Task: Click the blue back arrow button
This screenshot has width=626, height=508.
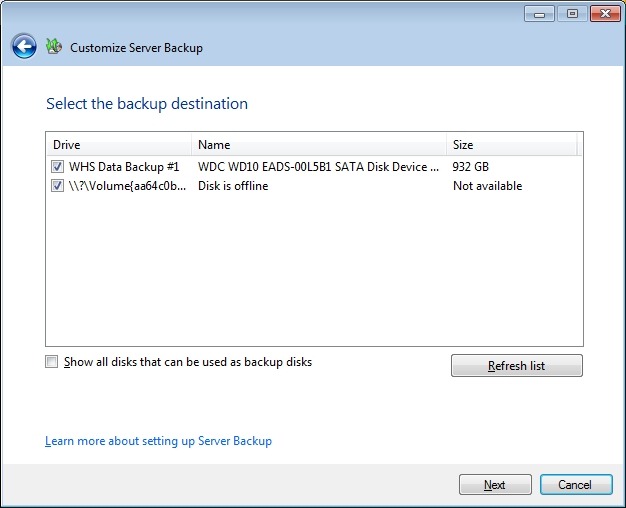Action: click(24, 46)
